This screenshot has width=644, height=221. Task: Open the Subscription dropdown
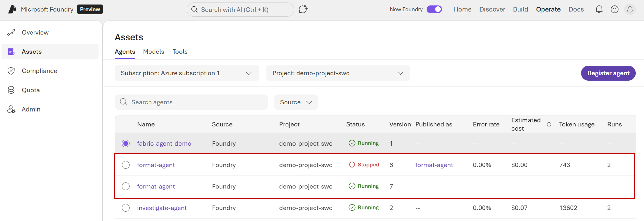point(186,73)
